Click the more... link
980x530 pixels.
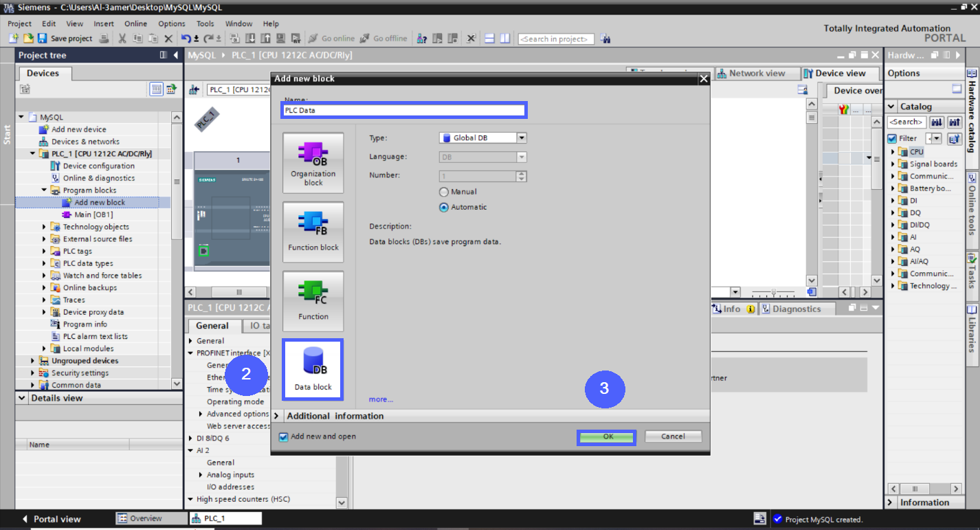point(381,399)
